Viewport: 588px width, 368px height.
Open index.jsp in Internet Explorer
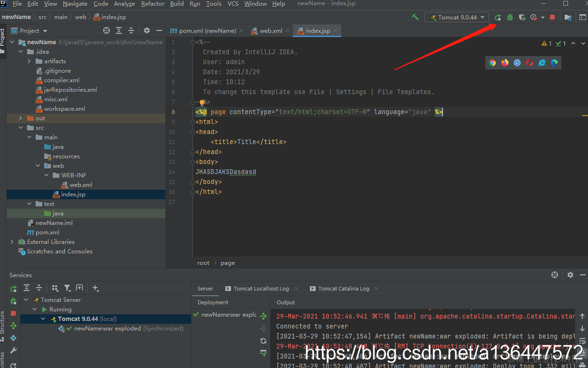542,63
